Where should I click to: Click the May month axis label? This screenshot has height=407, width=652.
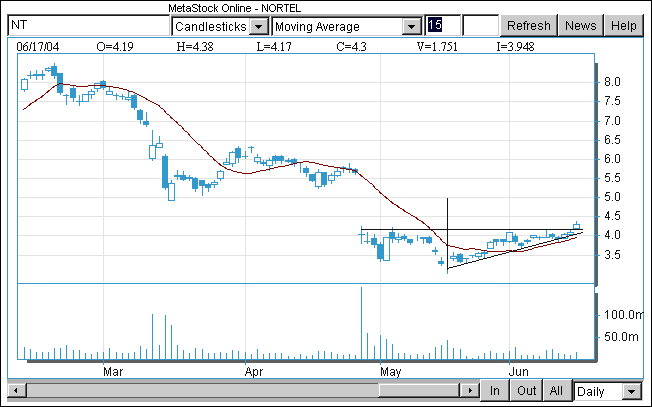390,372
